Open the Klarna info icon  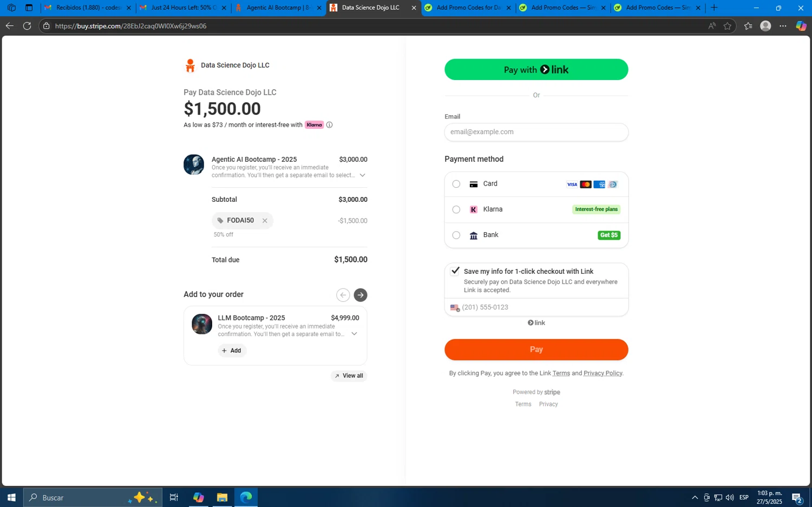[329, 125]
